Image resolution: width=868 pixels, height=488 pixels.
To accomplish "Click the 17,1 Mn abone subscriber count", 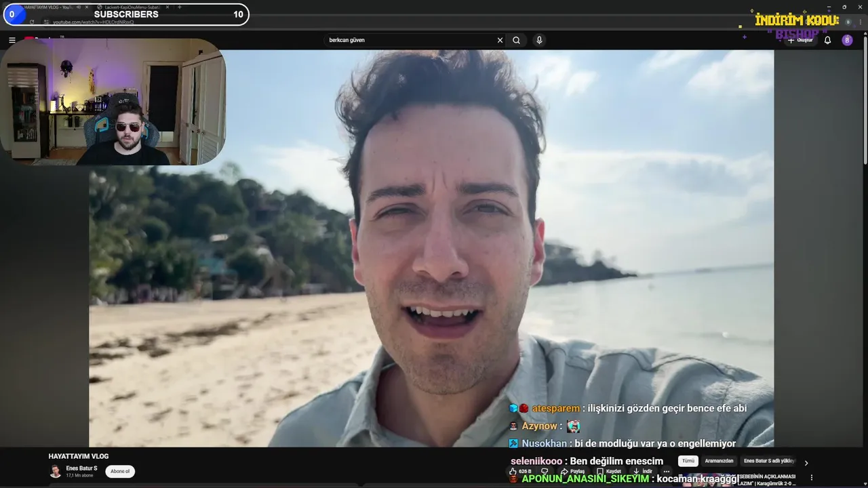I will point(81,476).
